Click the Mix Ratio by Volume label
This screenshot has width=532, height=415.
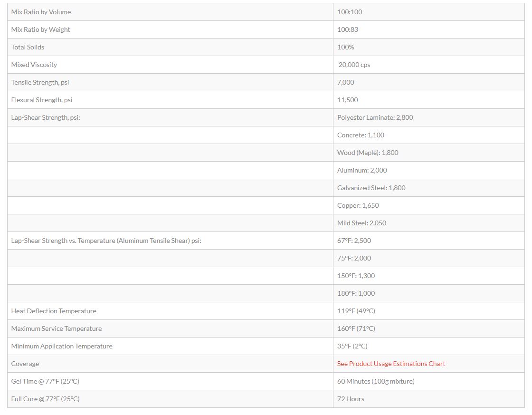click(x=41, y=12)
